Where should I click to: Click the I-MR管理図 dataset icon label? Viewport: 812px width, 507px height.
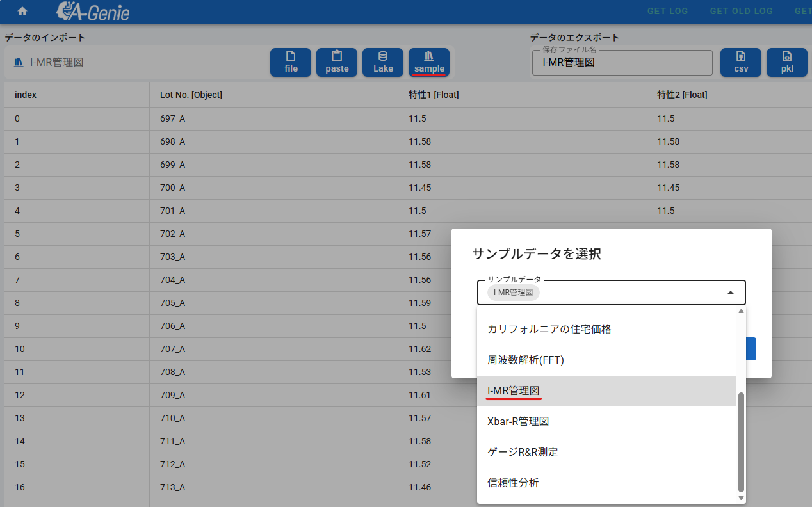(49, 62)
